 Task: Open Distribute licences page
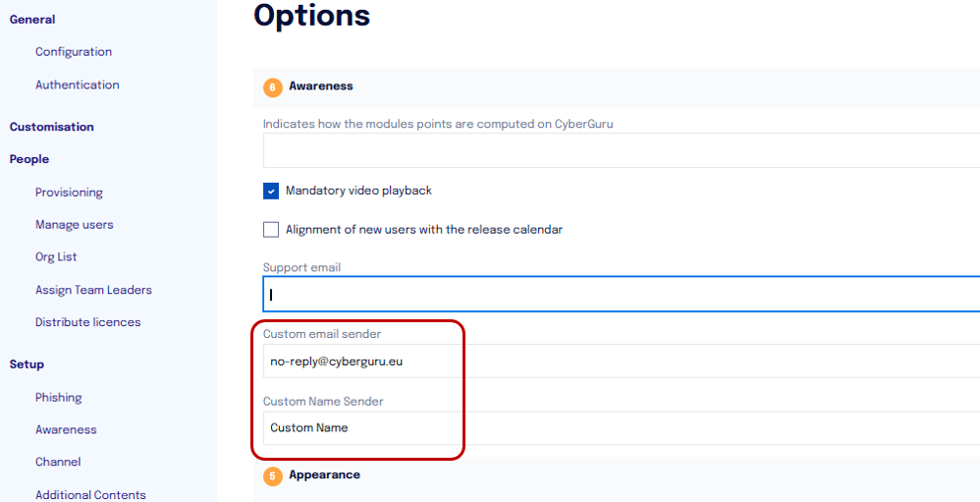point(88,322)
